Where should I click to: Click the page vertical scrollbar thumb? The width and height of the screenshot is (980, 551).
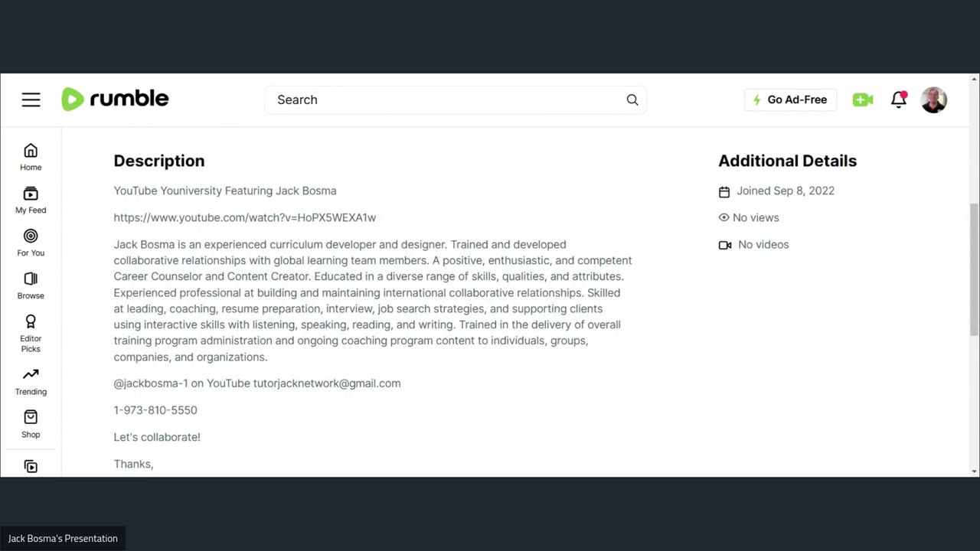coord(974,268)
